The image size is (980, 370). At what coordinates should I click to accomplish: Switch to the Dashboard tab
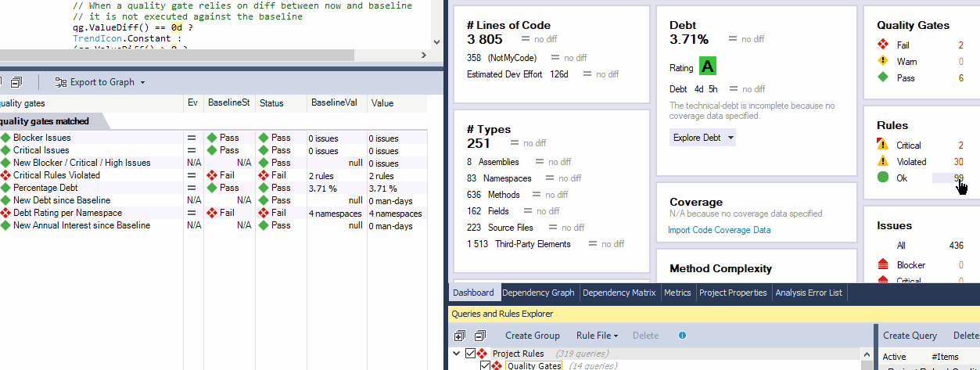coord(473,293)
